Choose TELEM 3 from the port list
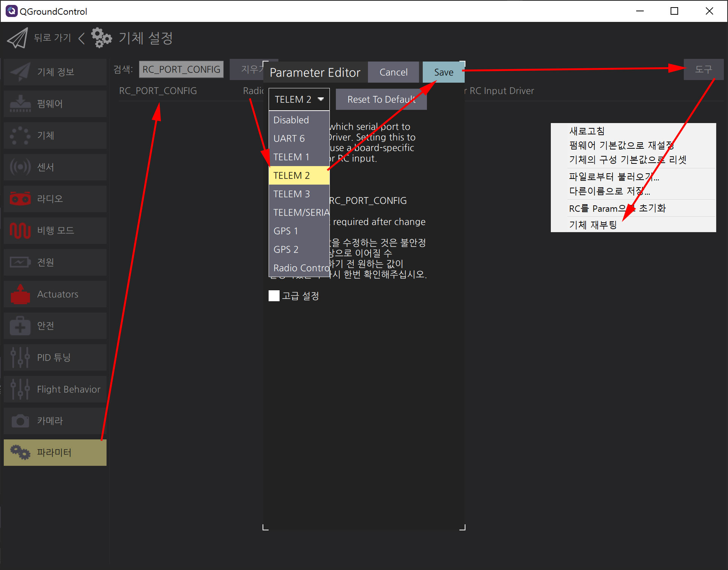728x570 pixels. coord(291,194)
